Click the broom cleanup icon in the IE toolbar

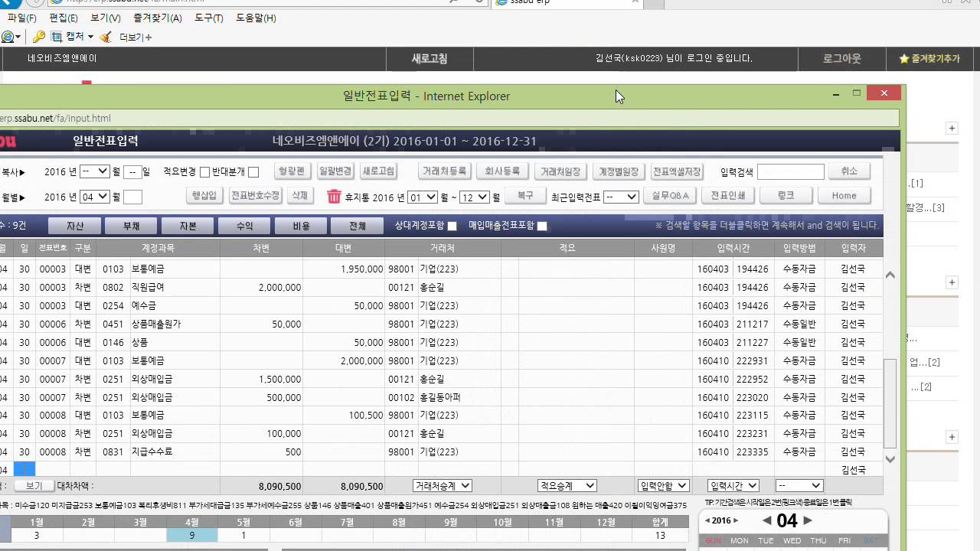[x=106, y=37]
